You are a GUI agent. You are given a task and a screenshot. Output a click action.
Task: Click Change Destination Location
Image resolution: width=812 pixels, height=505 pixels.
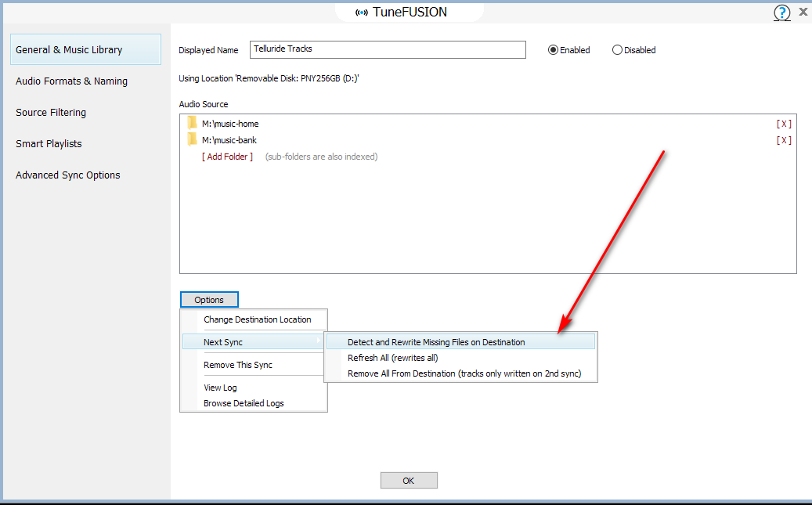click(257, 319)
